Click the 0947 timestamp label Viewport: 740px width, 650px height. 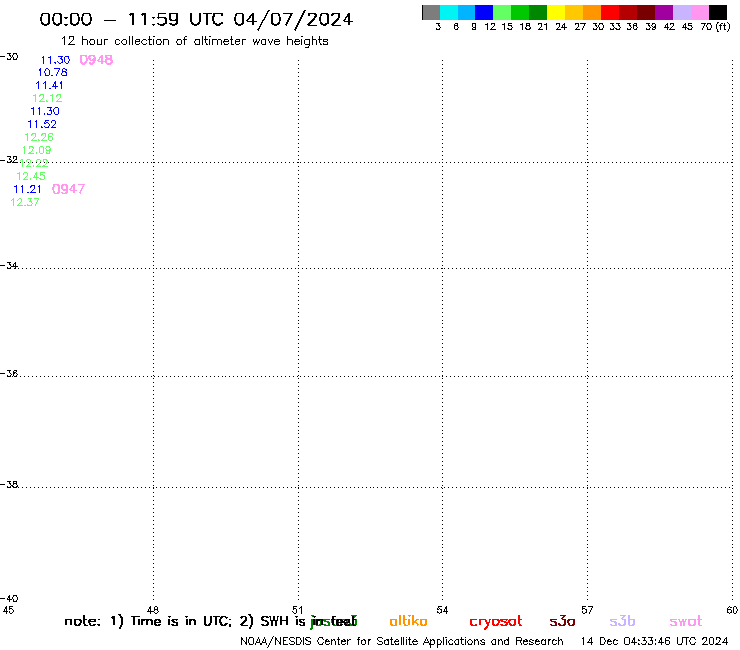point(68,189)
